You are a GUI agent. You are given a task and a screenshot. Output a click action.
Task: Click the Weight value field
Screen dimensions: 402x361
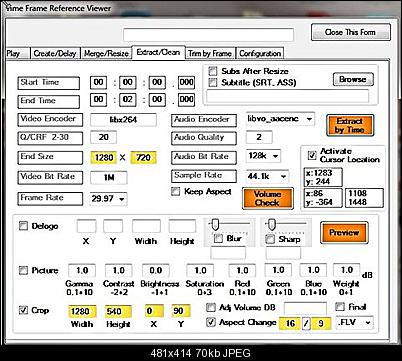point(347,270)
